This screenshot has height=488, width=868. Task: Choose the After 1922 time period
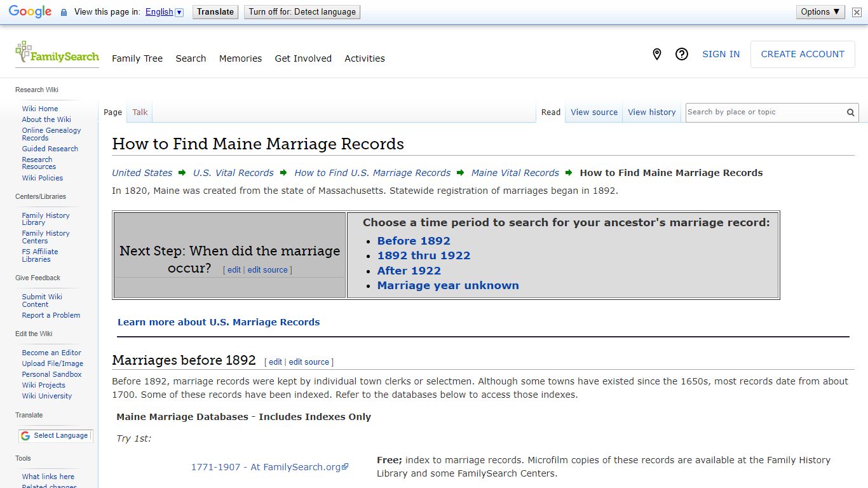[x=409, y=271]
